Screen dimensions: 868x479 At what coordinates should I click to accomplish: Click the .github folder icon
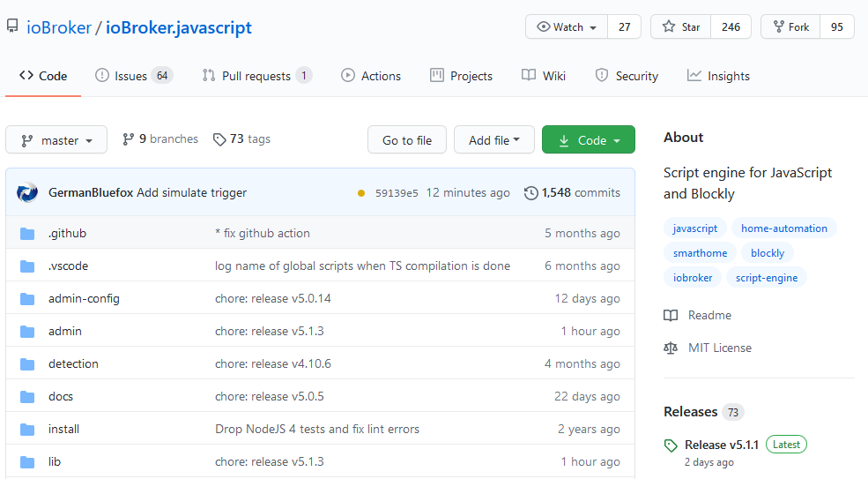tap(27, 234)
